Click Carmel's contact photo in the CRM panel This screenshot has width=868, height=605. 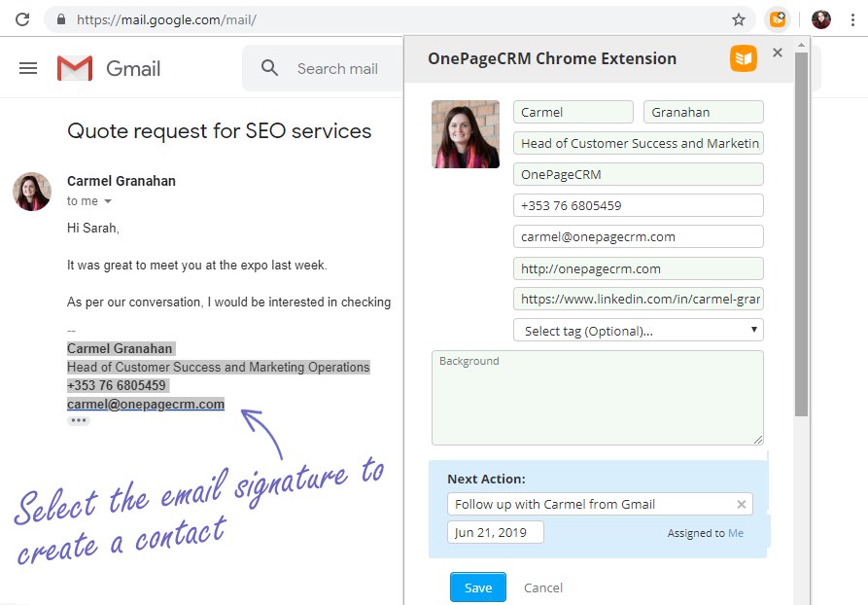click(x=466, y=134)
